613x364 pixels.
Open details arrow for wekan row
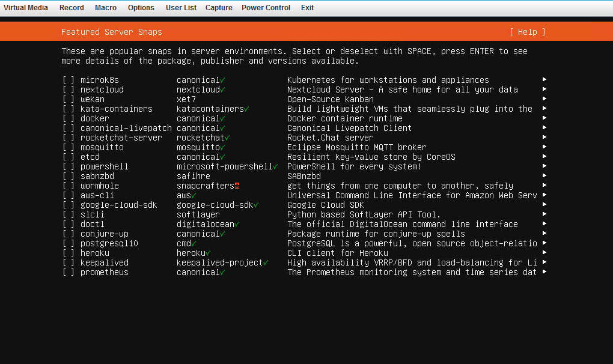click(544, 99)
